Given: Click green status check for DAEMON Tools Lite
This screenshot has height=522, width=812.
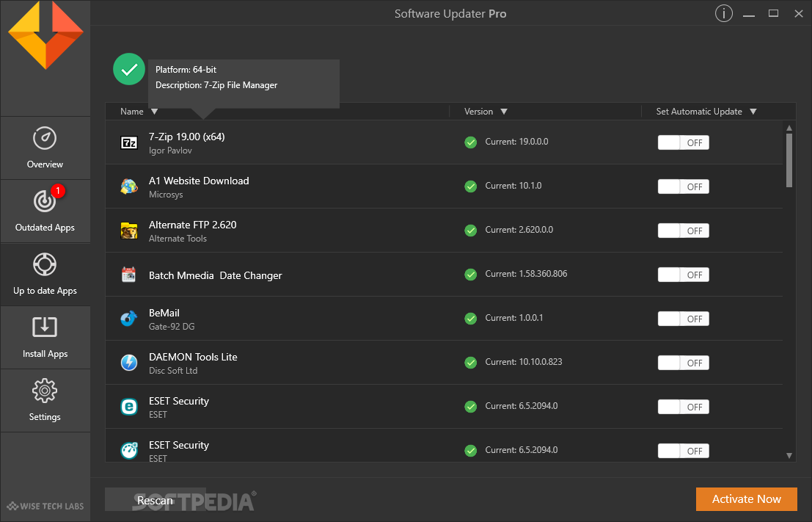Looking at the screenshot, I should (x=471, y=363).
